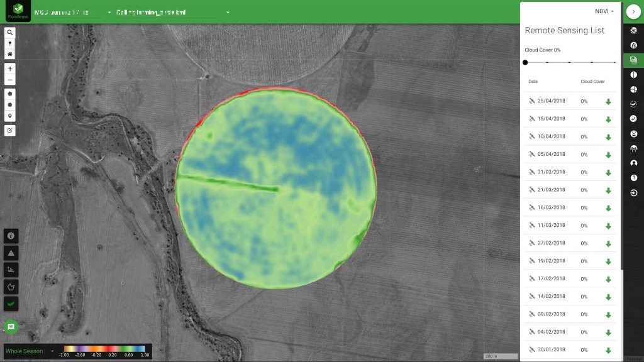The image size is (644, 362).
Task: Open the quartered circle zoning icon
Action: pos(634,89)
